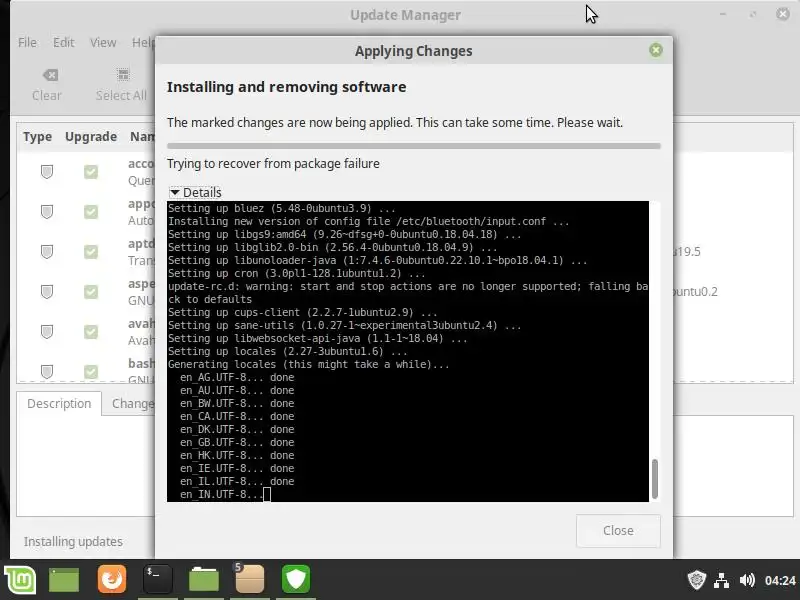This screenshot has width=800, height=600.
Task: Sort updates by the Type column header
Action: coord(37,137)
